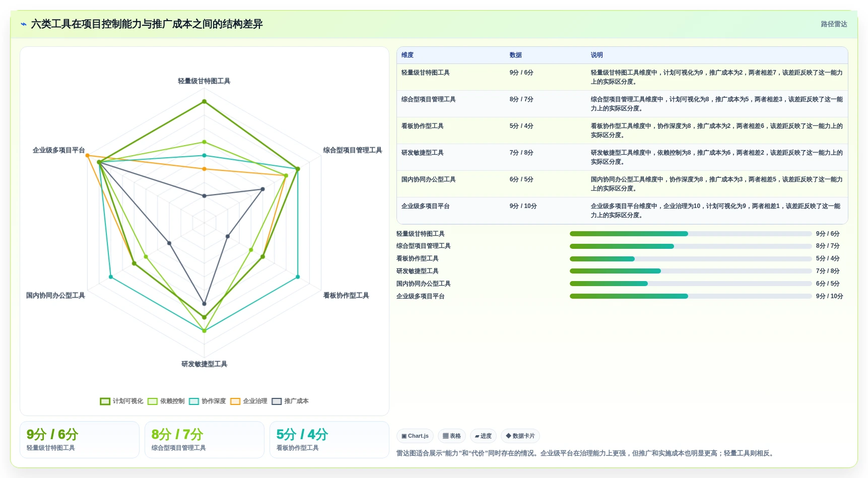Viewport: 868px width, 478px height.
Task: Click the radar chart summary description text
Action: 585,453
